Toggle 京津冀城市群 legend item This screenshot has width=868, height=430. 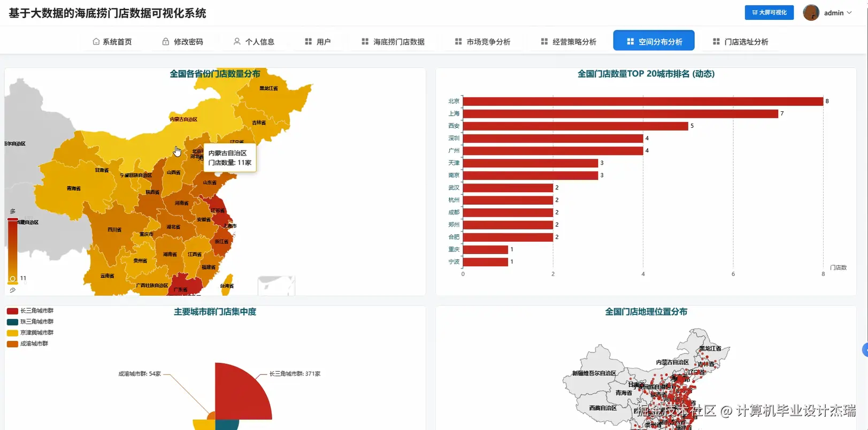[30, 333]
